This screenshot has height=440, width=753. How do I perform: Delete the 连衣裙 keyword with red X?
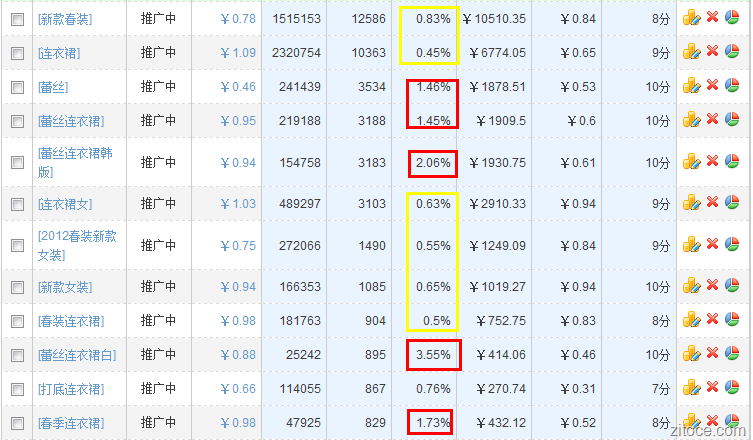(712, 51)
